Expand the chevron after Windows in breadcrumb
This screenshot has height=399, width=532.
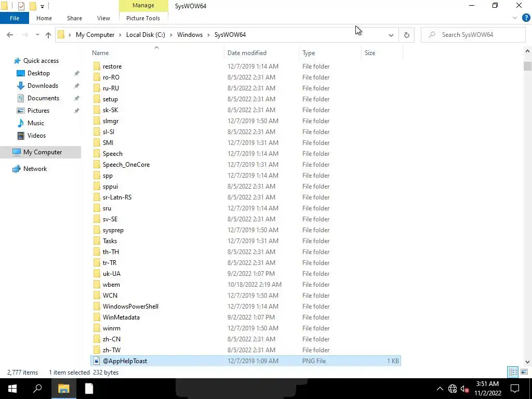point(208,35)
